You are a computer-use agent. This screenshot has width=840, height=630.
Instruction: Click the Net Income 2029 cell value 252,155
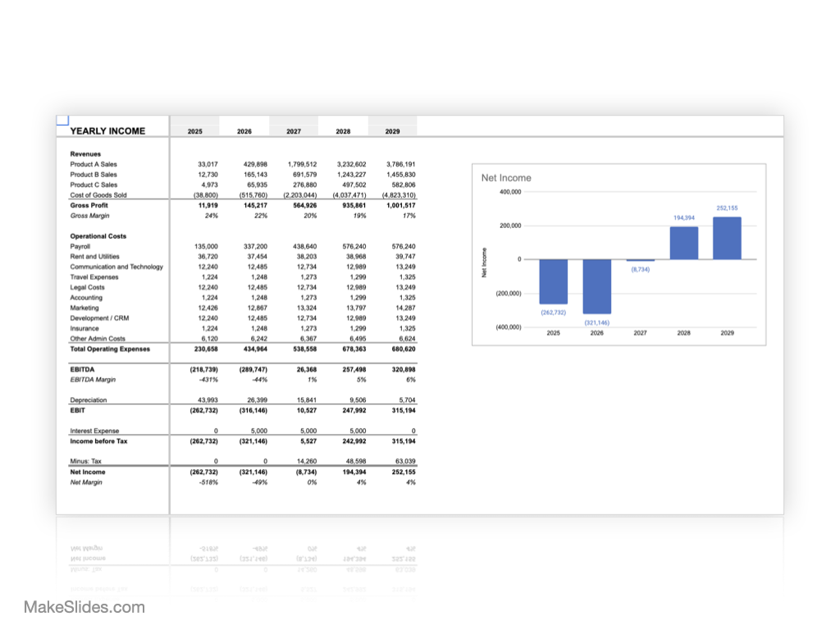coord(399,472)
